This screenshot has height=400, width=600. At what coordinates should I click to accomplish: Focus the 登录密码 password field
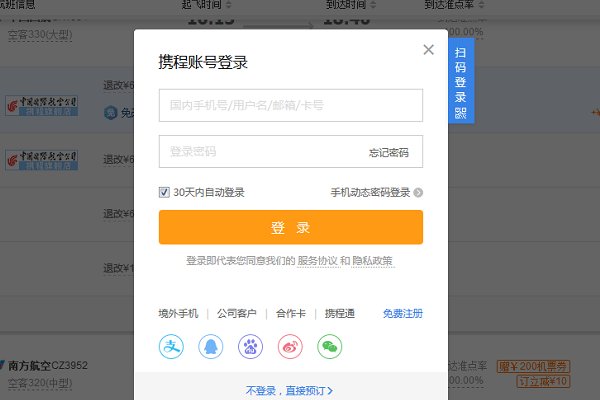(x=291, y=152)
